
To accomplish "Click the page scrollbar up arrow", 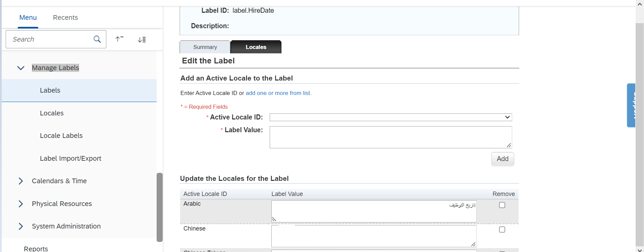I will pos(640,4).
